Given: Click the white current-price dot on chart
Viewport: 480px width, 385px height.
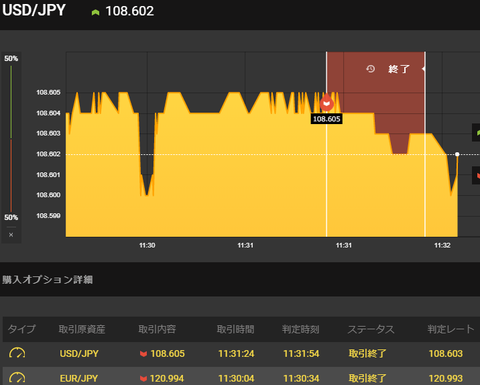Looking at the screenshot, I should [x=457, y=154].
